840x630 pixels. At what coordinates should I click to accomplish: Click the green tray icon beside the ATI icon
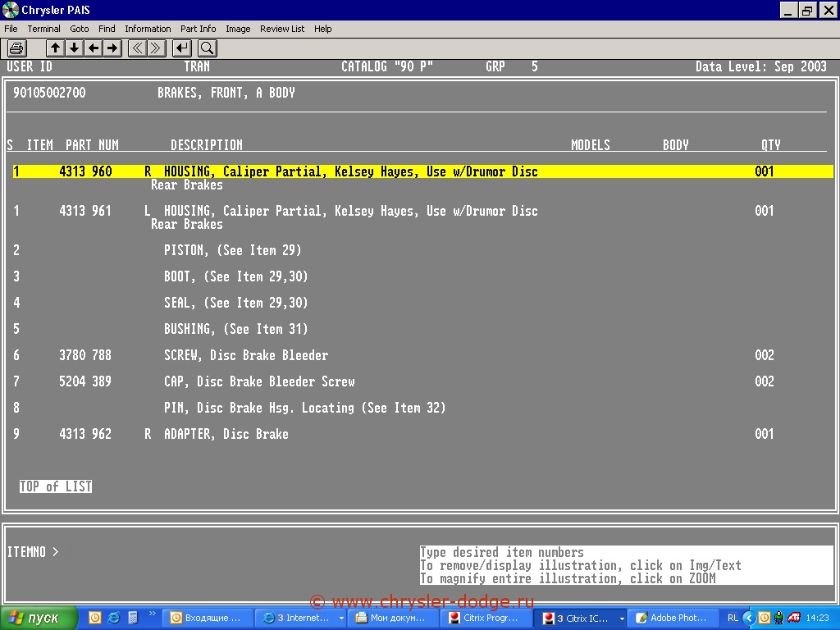(x=779, y=619)
